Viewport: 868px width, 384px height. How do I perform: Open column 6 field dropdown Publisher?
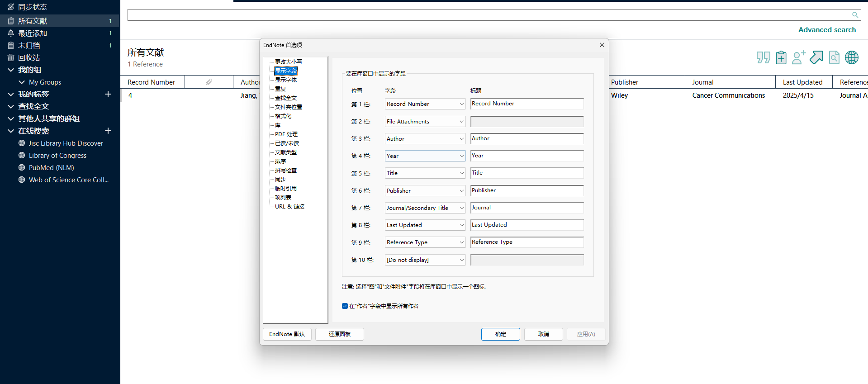[425, 191]
